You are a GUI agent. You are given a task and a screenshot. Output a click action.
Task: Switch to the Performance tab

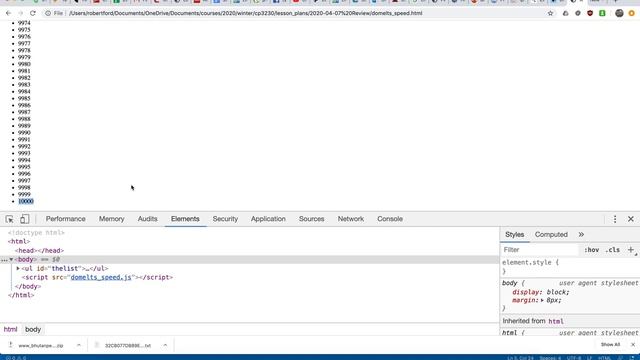pyautogui.click(x=65, y=219)
